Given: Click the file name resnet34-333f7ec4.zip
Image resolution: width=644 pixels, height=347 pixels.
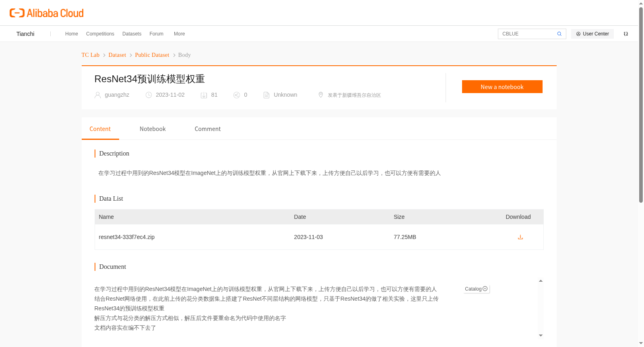Looking at the screenshot, I should [x=127, y=237].
